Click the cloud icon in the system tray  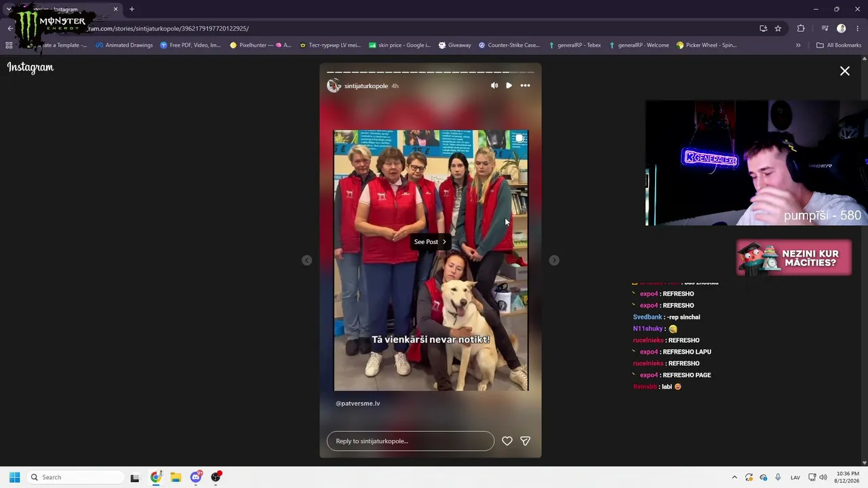click(764, 477)
